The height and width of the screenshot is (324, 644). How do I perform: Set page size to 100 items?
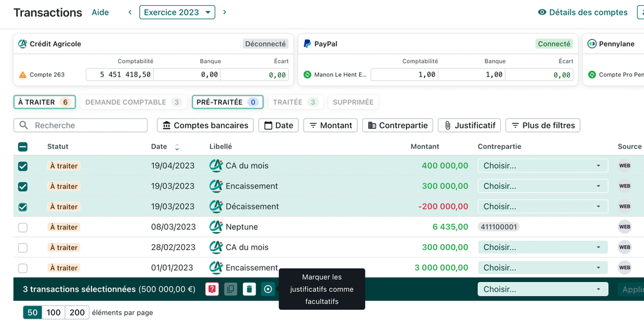(54, 312)
